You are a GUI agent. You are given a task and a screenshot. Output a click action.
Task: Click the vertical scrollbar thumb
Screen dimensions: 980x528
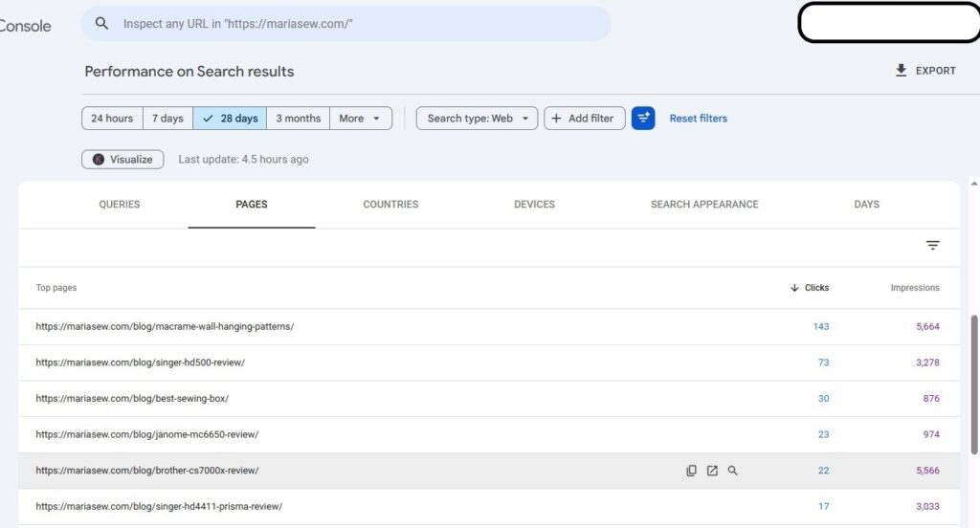tap(973, 385)
